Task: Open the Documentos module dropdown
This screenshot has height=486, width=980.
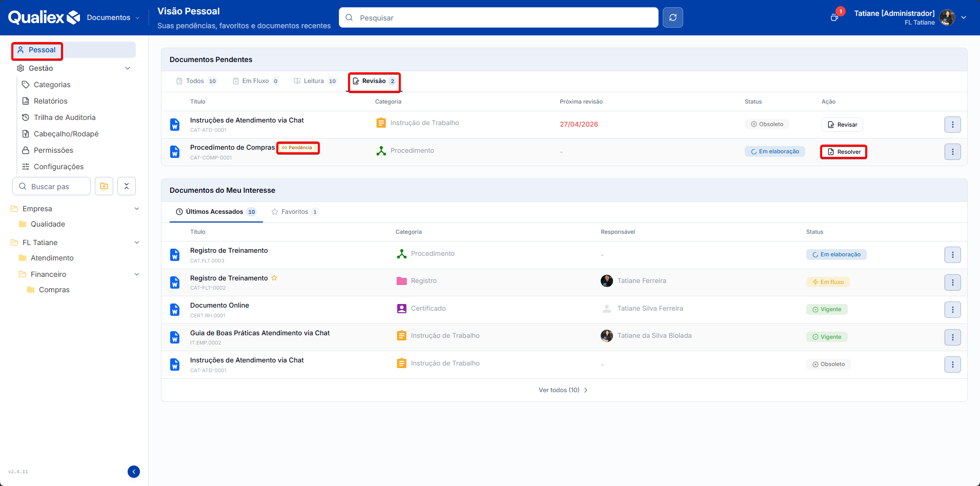Action: coord(113,17)
